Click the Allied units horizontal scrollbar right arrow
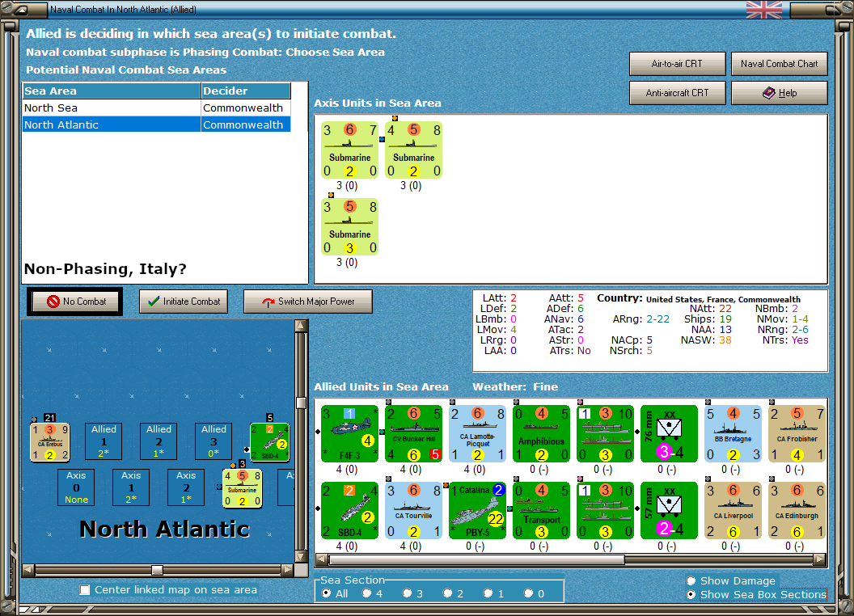 820,559
